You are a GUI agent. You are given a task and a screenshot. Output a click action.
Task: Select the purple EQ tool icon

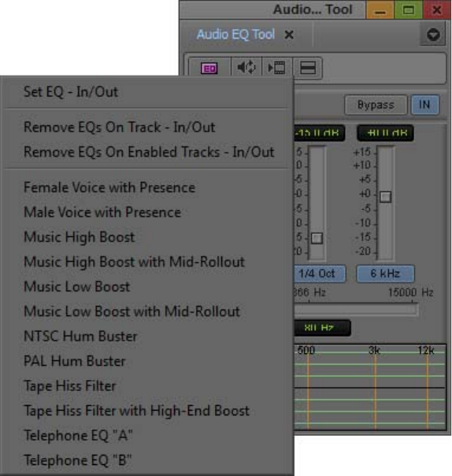pyautogui.click(x=209, y=68)
